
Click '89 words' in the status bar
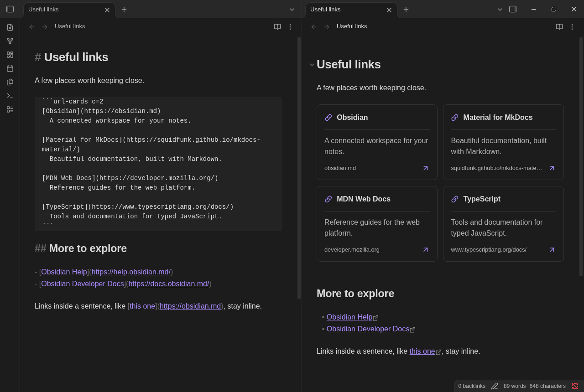(x=515, y=386)
